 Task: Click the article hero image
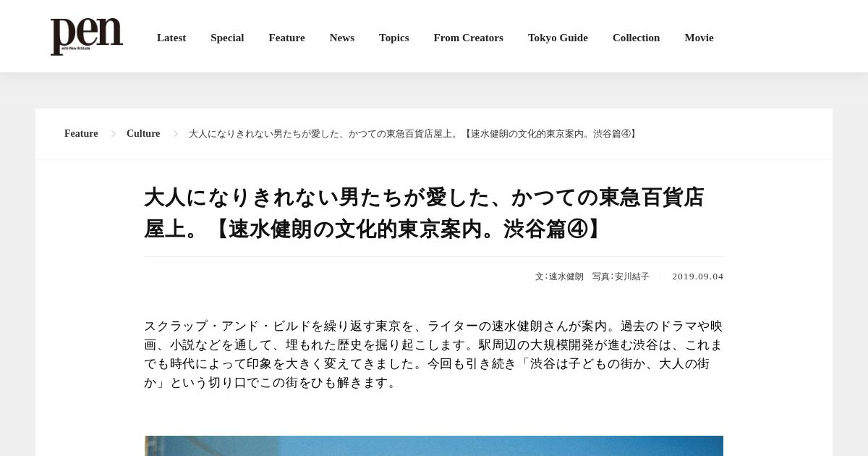434,446
